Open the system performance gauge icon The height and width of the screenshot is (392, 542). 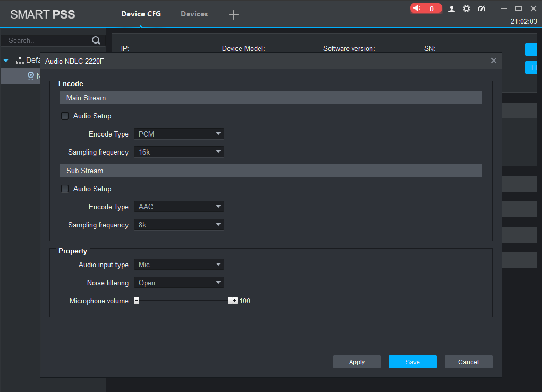pyautogui.click(x=481, y=8)
